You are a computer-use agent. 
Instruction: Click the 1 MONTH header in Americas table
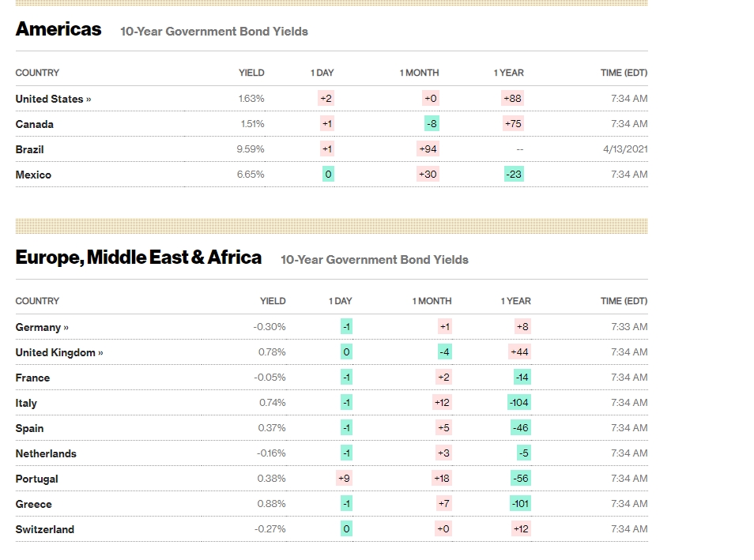(419, 73)
